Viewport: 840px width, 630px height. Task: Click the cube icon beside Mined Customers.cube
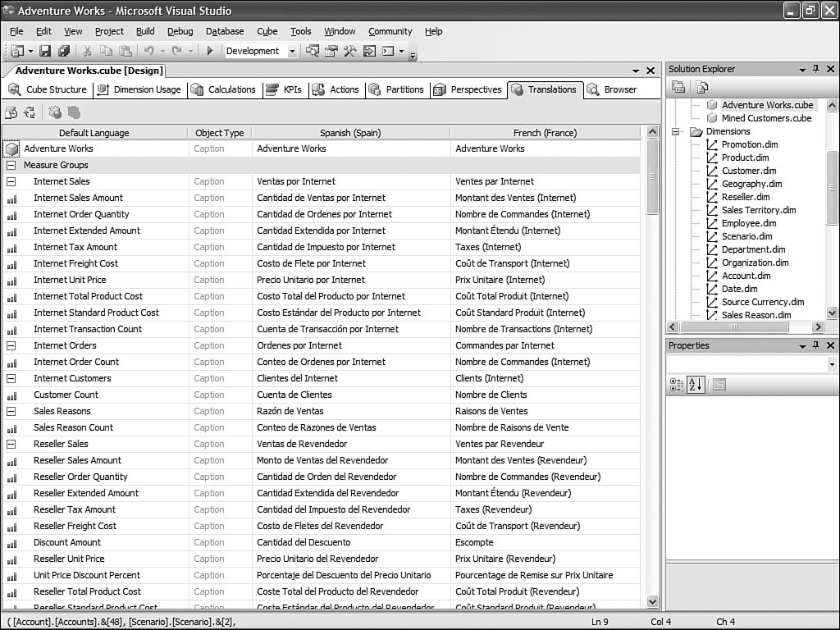(712, 118)
